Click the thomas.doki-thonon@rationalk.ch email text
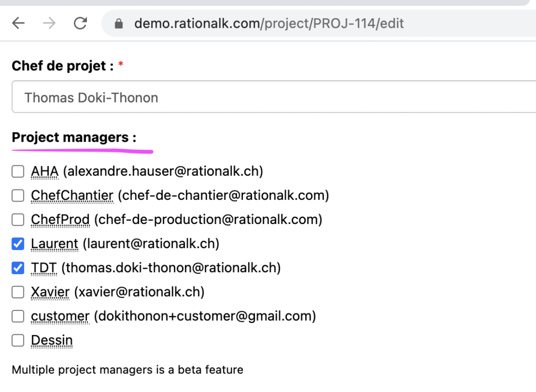Image resolution: width=536 pixels, height=392 pixels. click(171, 268)
